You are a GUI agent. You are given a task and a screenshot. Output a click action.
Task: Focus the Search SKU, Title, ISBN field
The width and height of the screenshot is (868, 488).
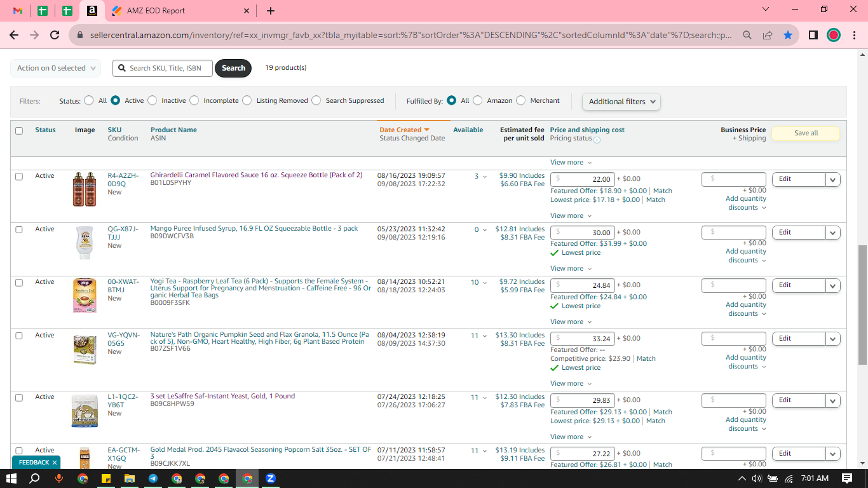[x=163, y=68]
